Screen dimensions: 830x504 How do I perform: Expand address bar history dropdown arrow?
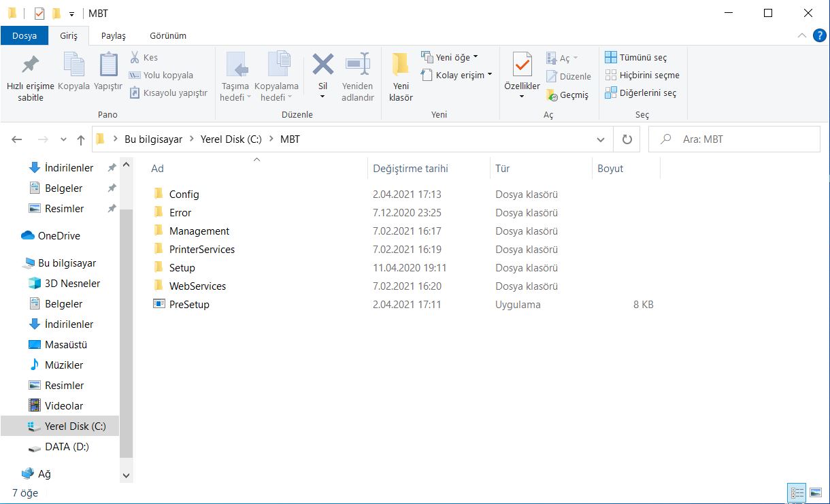click(x=600, y=139)
